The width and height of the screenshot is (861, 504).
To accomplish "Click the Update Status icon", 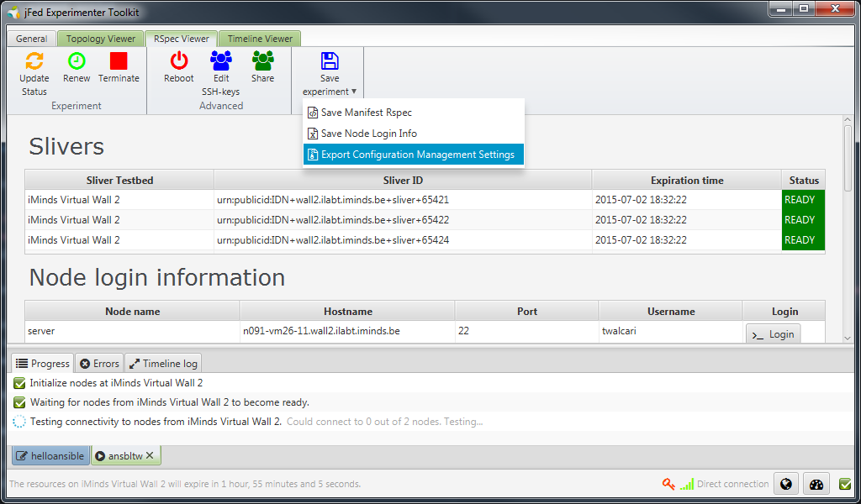I will tap(34, 60).
